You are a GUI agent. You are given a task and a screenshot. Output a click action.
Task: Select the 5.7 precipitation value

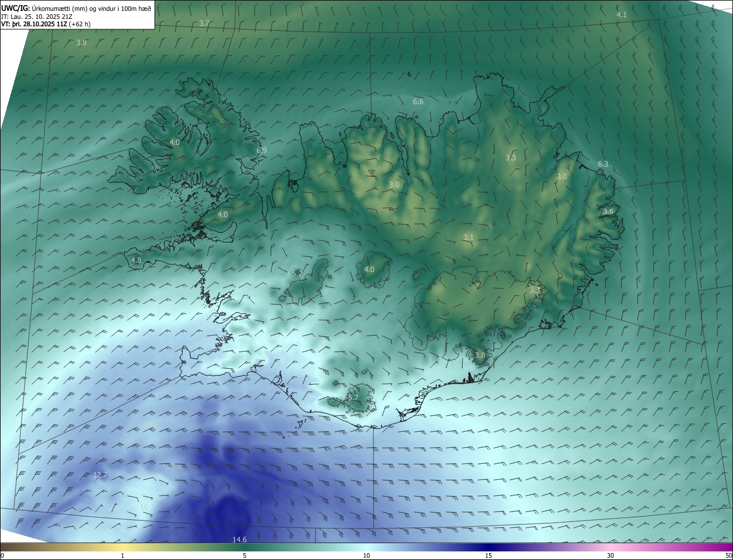[x=353, y=398]
